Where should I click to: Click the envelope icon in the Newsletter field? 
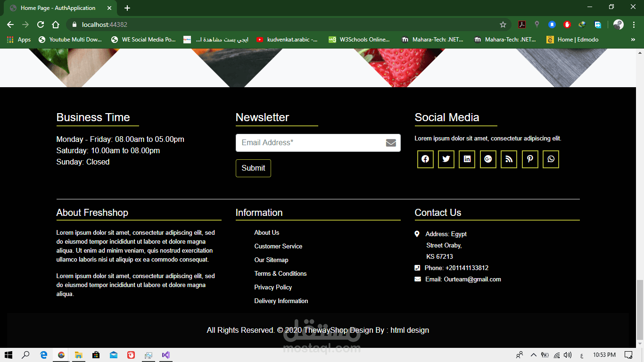coord(390,142)
